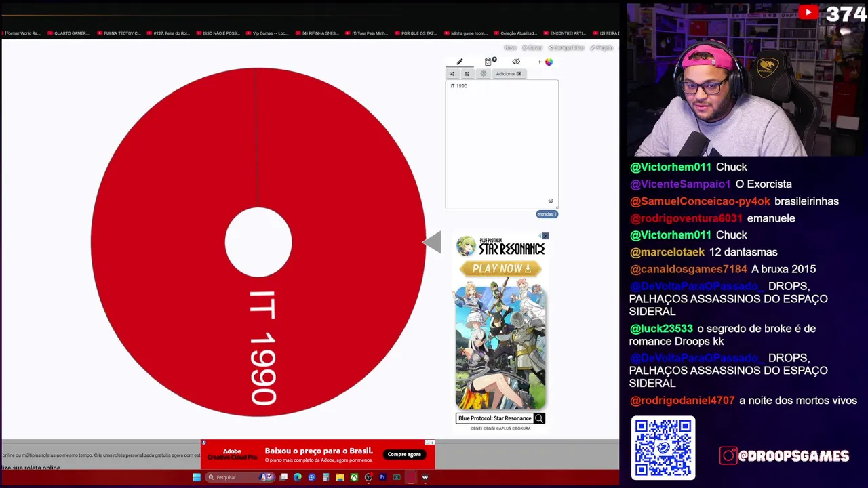The image size is (868, 488).
Task: Click into the entries text box
Action: point(502,144)
